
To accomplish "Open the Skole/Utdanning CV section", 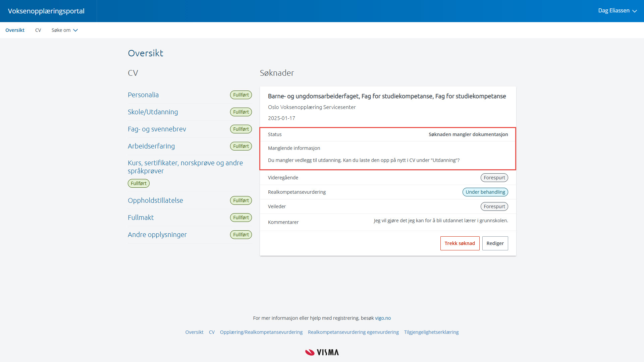I will point(153,112).
